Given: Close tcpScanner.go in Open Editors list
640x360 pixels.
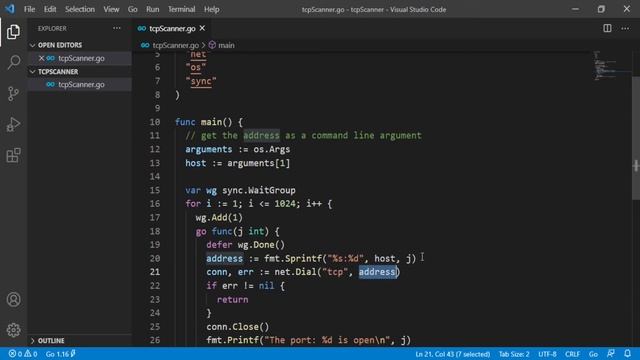Looking at the screenshot, I should point(41,58).
